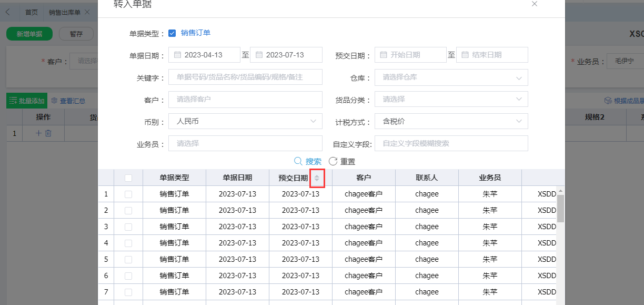Screen dimensions: 644x305
Task: Click the delete trash icon in row 1
Action: pyautogui.click(x=48, y=133)
